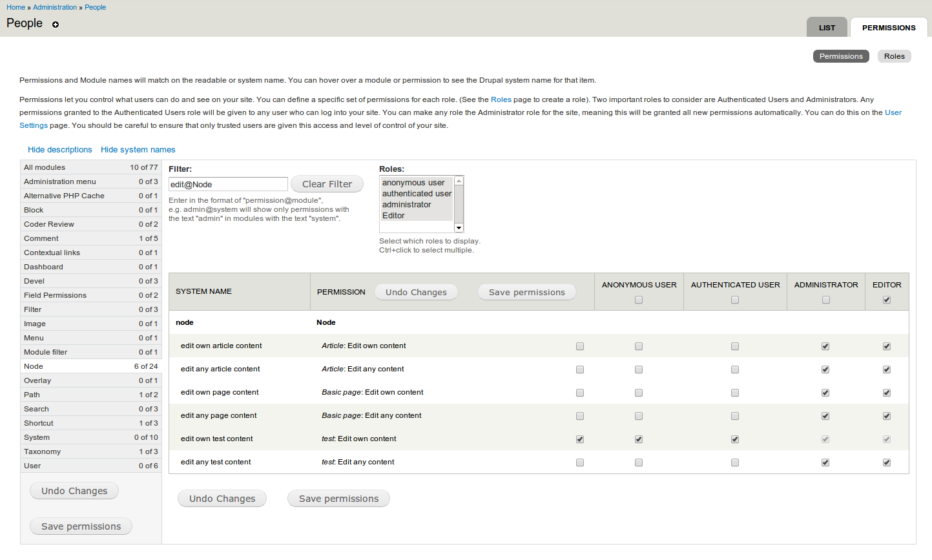Image resolution: width=932 pixels, height=560 pixels.
Task: Select the Taxonomy module in the sidebar
Action: pos(91,451)
